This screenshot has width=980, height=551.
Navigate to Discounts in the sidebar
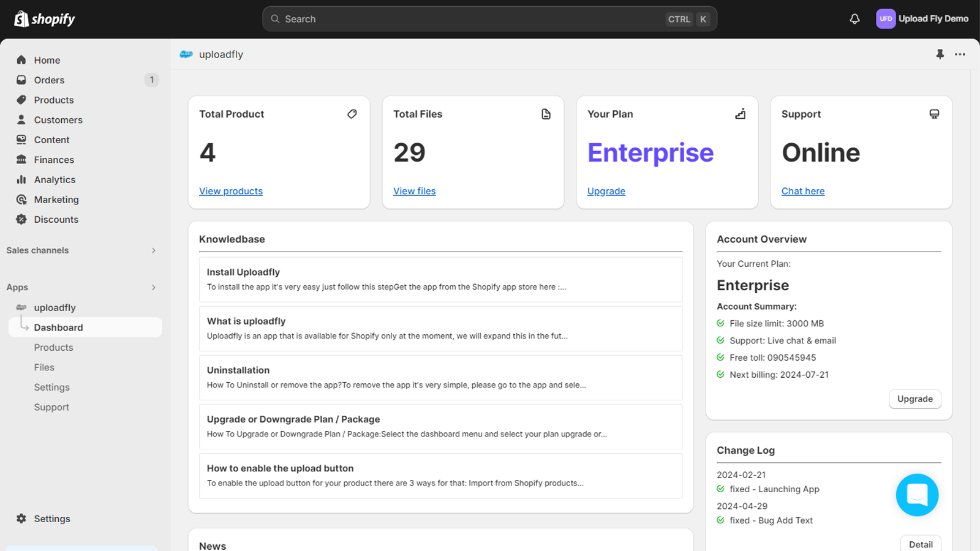(x=56, y=219)
